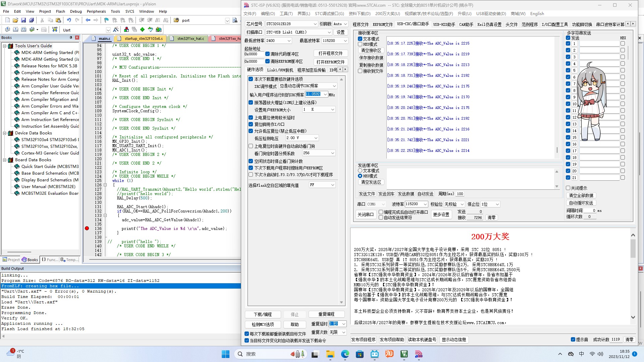Open Microsoft Store from taskbar

click(x=360, y=354)
